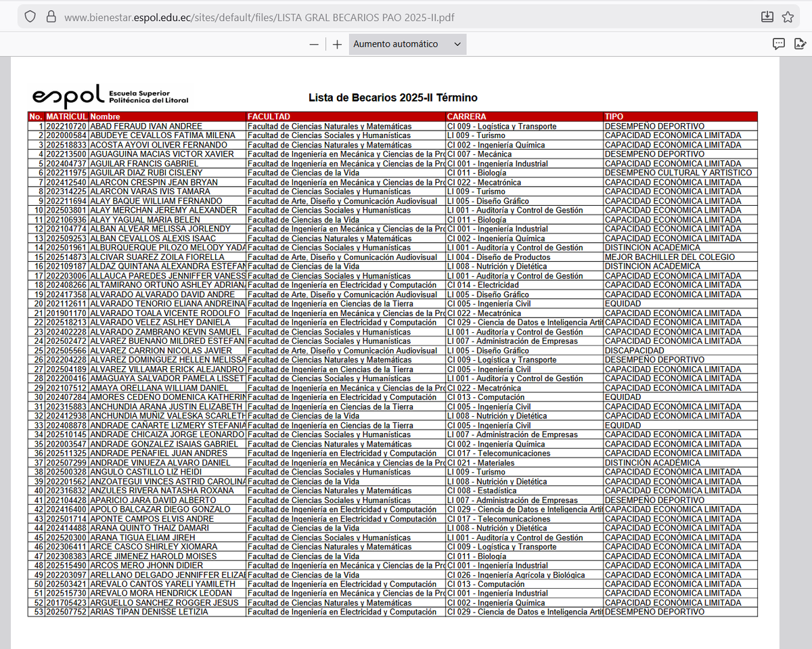This screenshot has height=649, width=812.
Task: Click the DISCAPACIDAD cell
Action: coord(635,351)
